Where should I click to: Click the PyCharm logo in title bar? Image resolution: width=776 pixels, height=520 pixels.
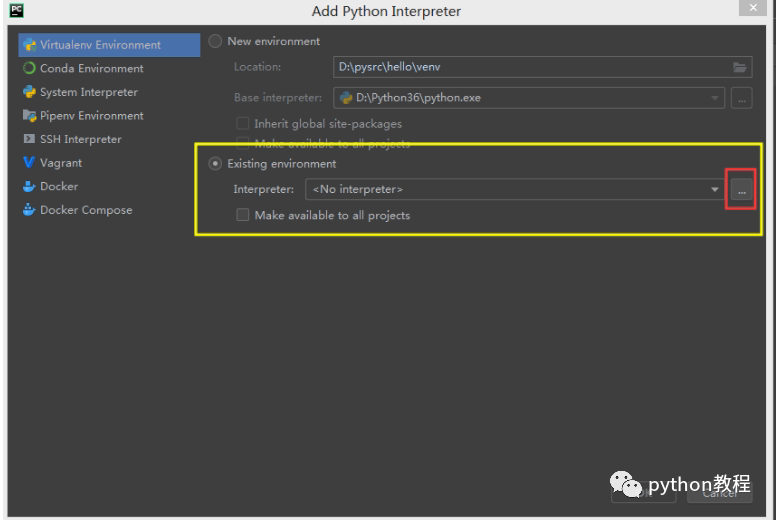click(x=16, y=10)
